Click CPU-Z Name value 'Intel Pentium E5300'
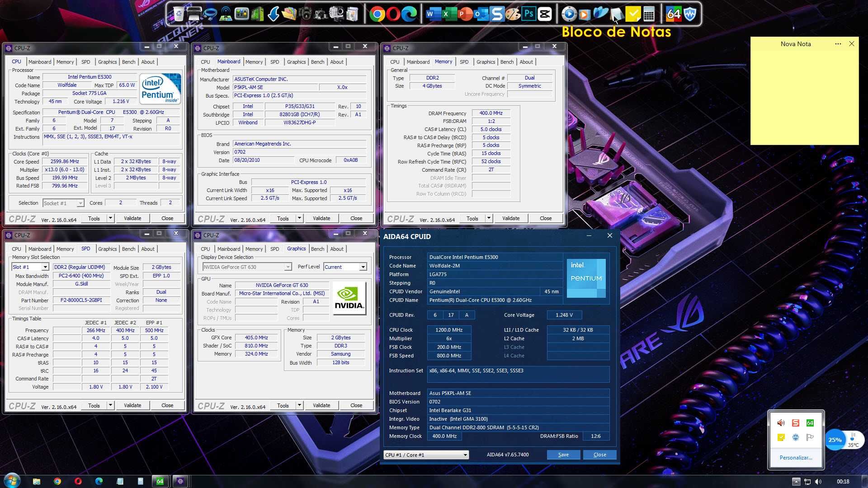Image resolution: width=868 pixels, height=488 pixels. click(90, 77)
